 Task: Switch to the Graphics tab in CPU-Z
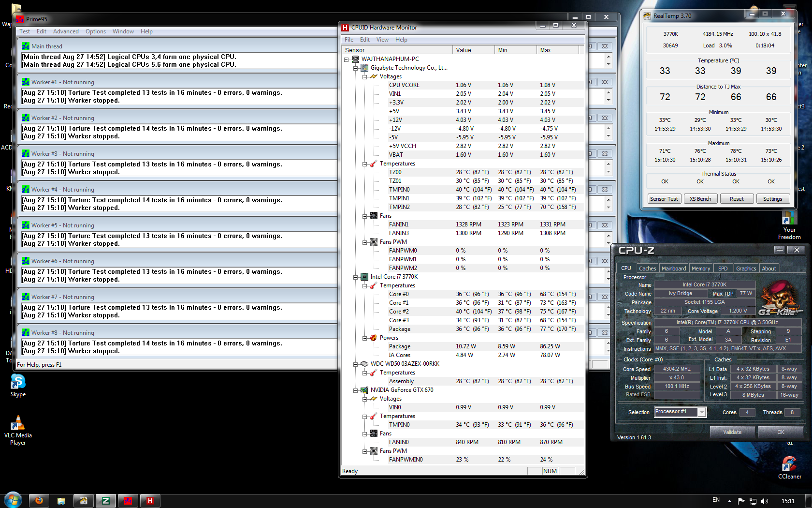(x=746, y=269)
